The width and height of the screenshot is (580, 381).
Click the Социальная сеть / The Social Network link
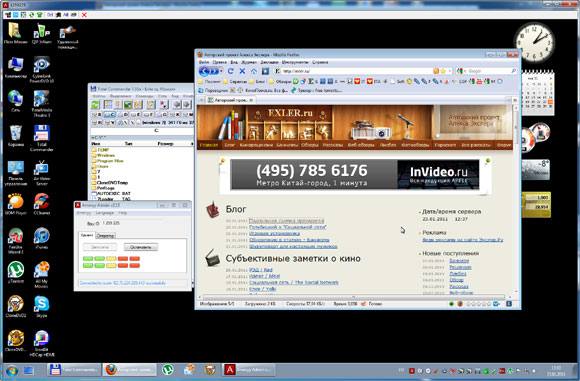click(x=294, y=282)
